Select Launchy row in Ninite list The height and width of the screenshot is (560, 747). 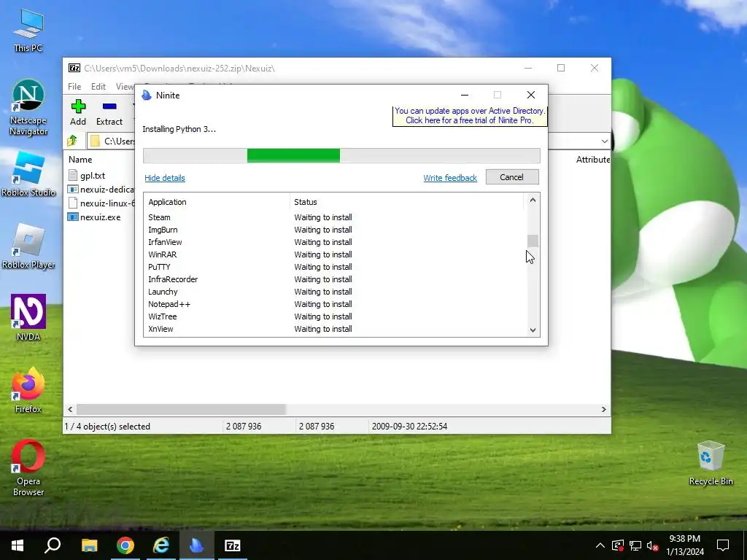point(335,292)
